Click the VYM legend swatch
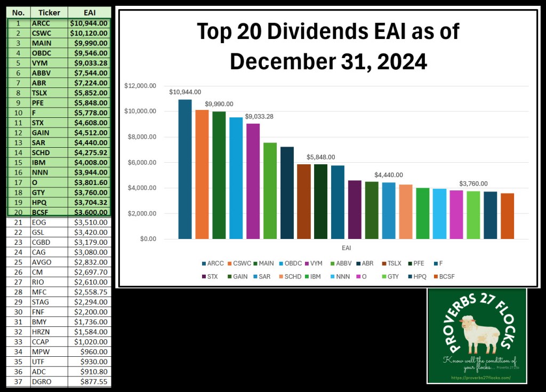Screen dimensions: 546x392 [x=308, y=263]
